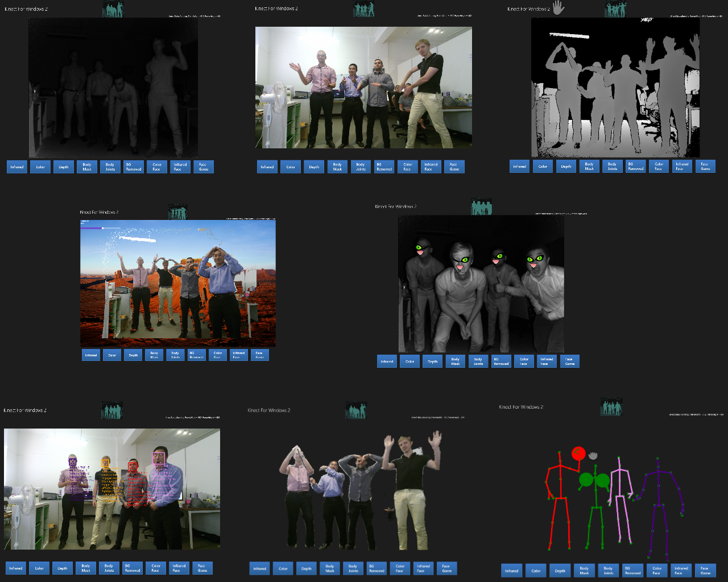
Task: Switch to Depth view in the top-right window
Action: click(565, 166)
